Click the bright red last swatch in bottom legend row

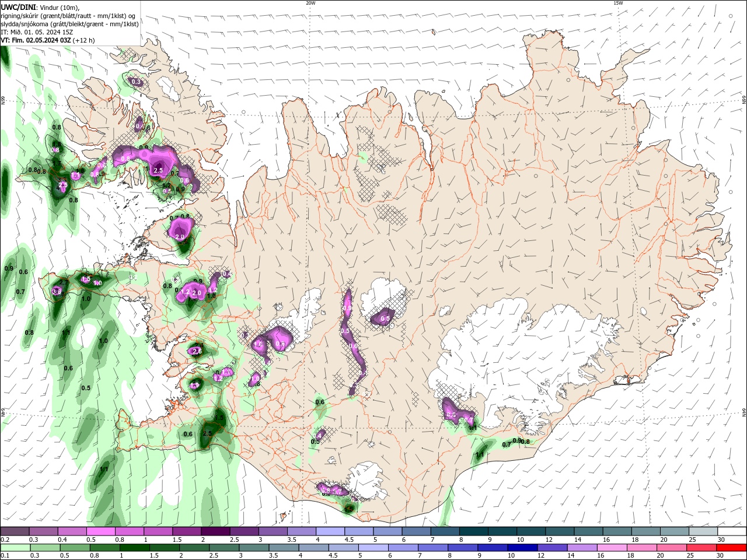pyautogui.click(x=731, y=548)
